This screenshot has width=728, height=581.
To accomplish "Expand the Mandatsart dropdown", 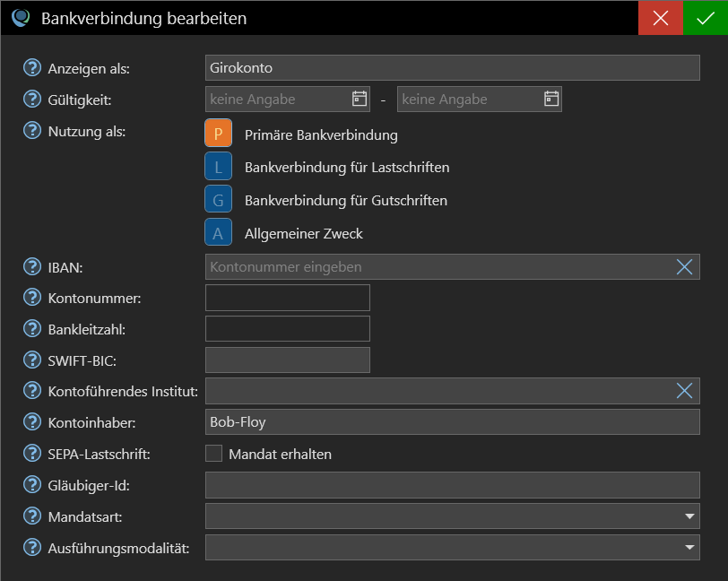I will click(453, 516).
